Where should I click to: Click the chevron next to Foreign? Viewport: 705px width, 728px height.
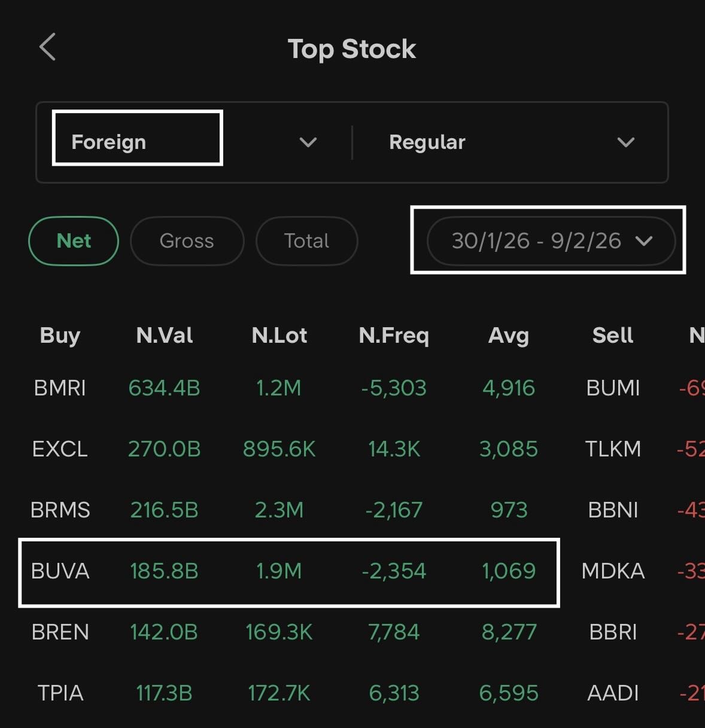click(x=308, y=142)
